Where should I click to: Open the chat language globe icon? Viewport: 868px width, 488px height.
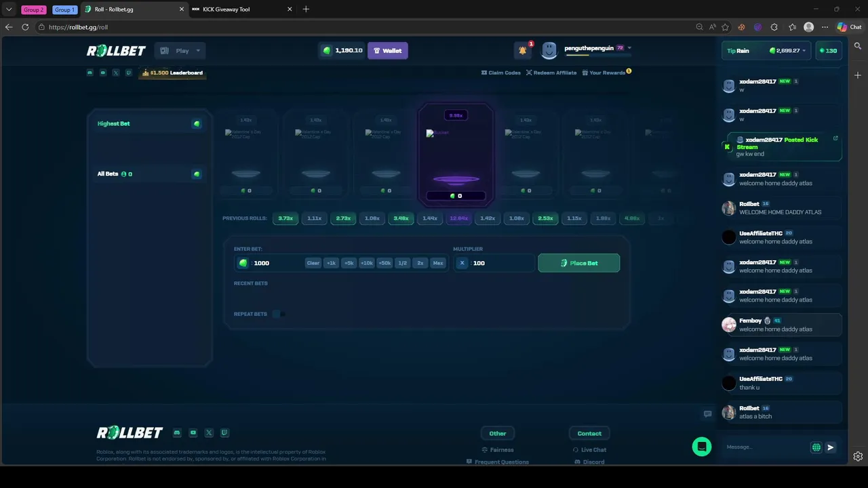pos(816,447)
